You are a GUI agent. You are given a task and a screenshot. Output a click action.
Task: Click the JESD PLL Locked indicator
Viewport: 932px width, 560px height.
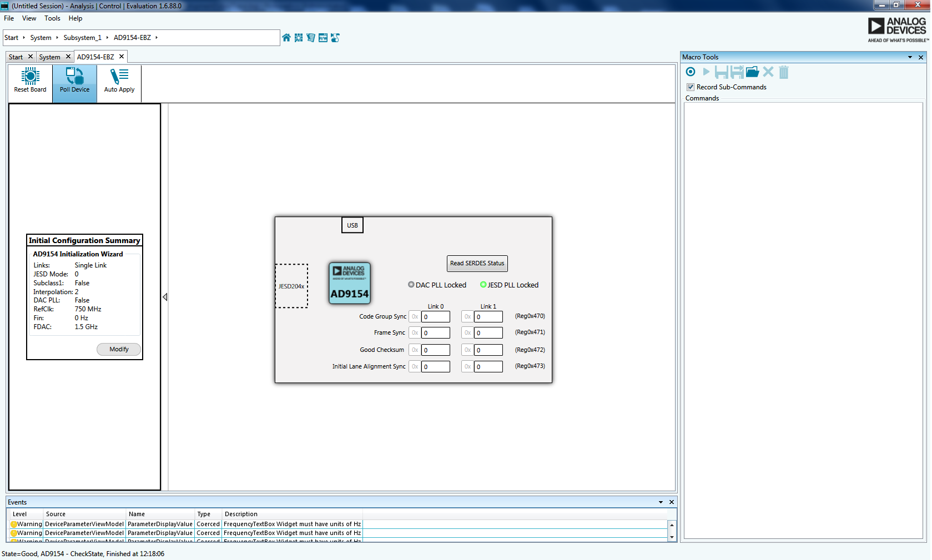pos(483,285)
